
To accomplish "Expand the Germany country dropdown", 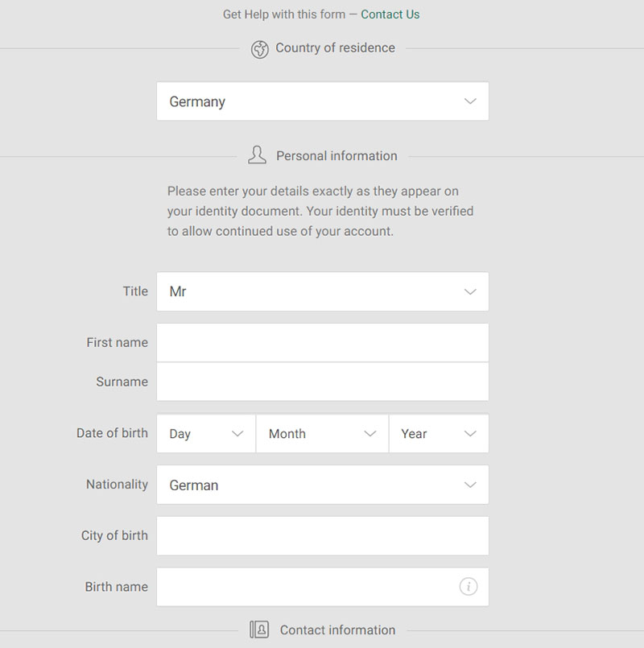I will tap(323, 101).
